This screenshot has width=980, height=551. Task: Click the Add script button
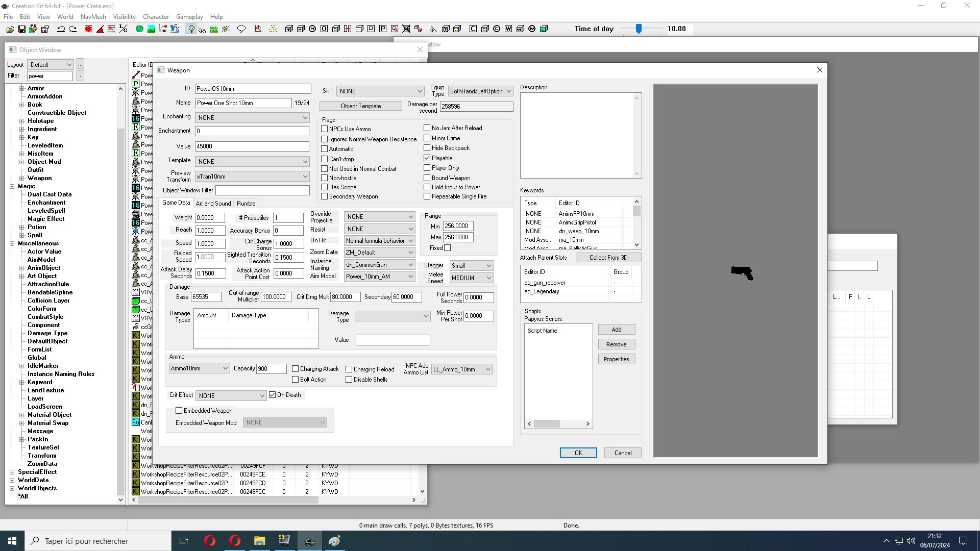[617, 330]
